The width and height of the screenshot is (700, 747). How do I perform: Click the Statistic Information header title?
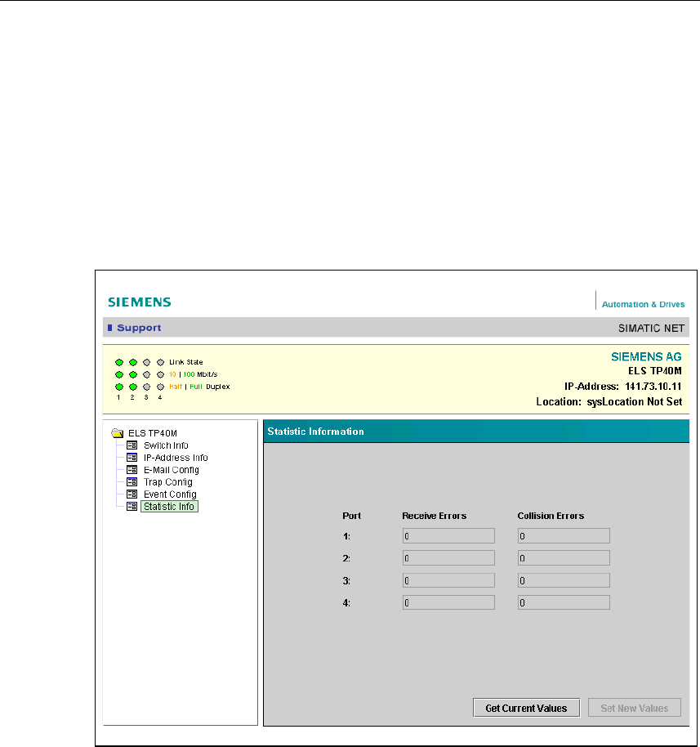pos(315,432)
